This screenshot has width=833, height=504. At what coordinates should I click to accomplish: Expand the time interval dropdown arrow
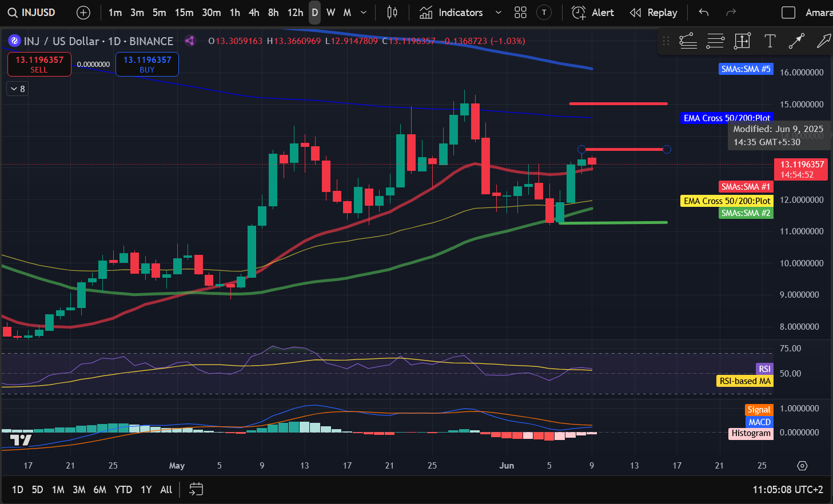[364, 13]
